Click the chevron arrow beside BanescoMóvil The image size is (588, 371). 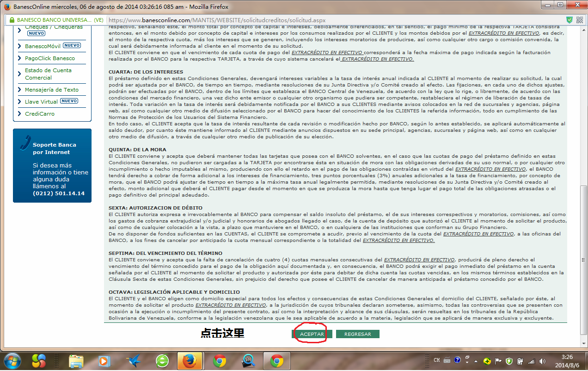20,46
